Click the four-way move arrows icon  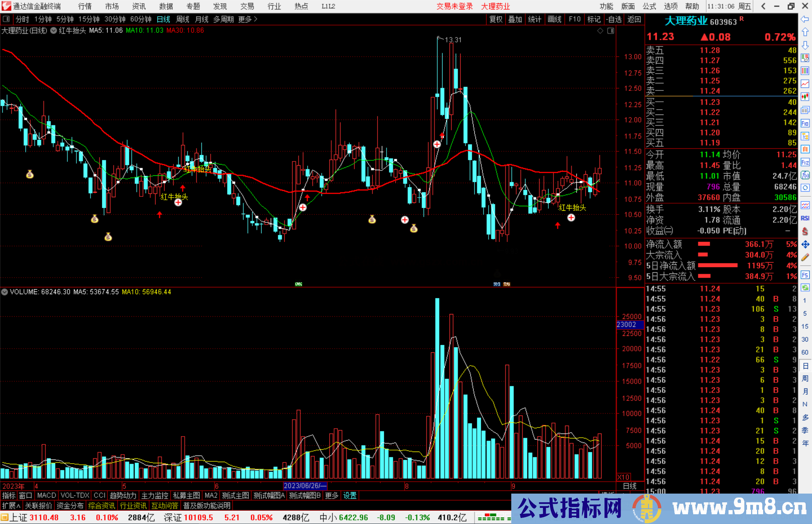805,245
